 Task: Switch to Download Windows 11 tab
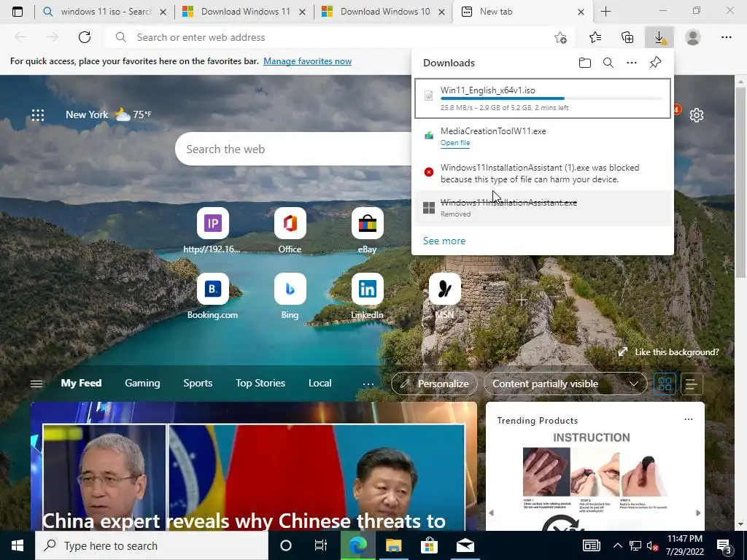tap(245, 12)
